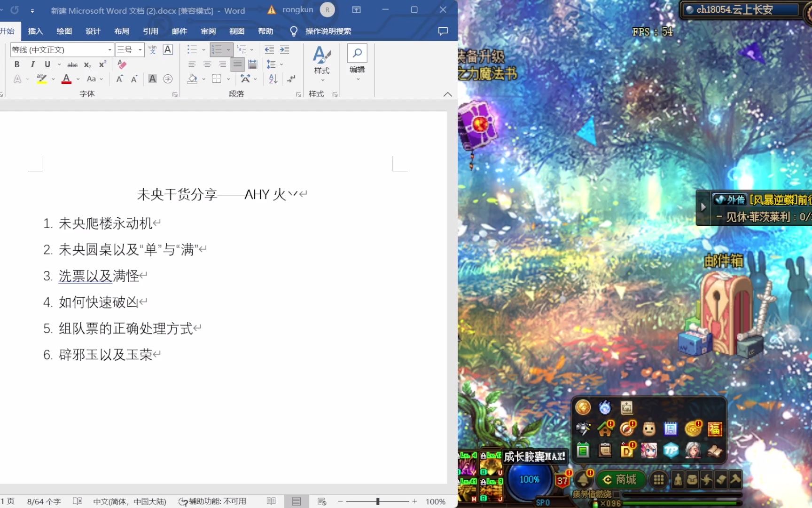Open the 编辑 editing menu
The width and height of the screenshot is (812, 508).
[x=357, y=63]
